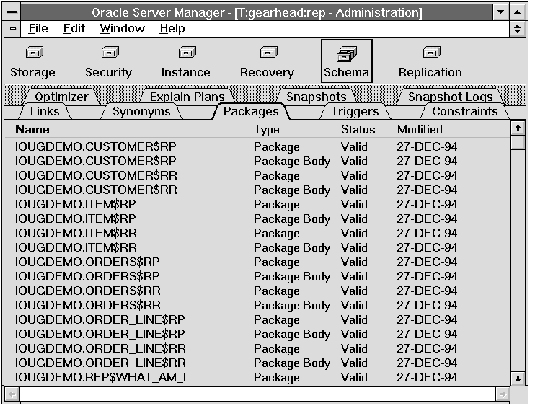Open the Help menu
The image size is (536, 407).
(172, 28)
